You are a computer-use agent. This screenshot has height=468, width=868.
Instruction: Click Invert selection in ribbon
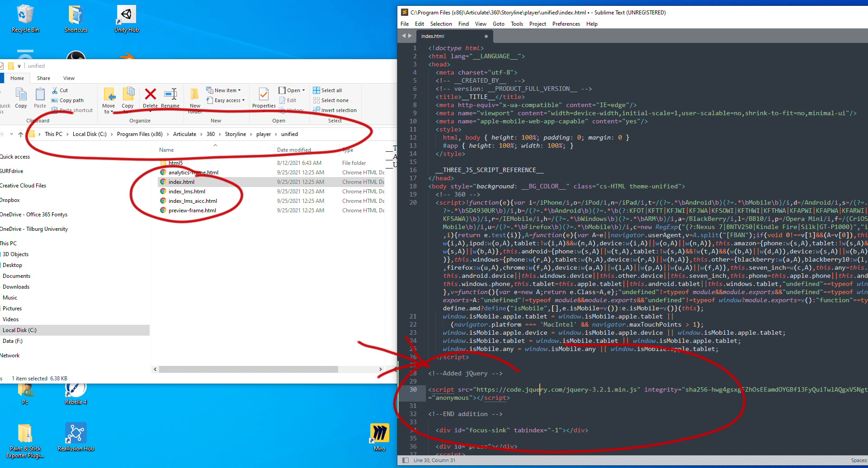tap(338, 110)
